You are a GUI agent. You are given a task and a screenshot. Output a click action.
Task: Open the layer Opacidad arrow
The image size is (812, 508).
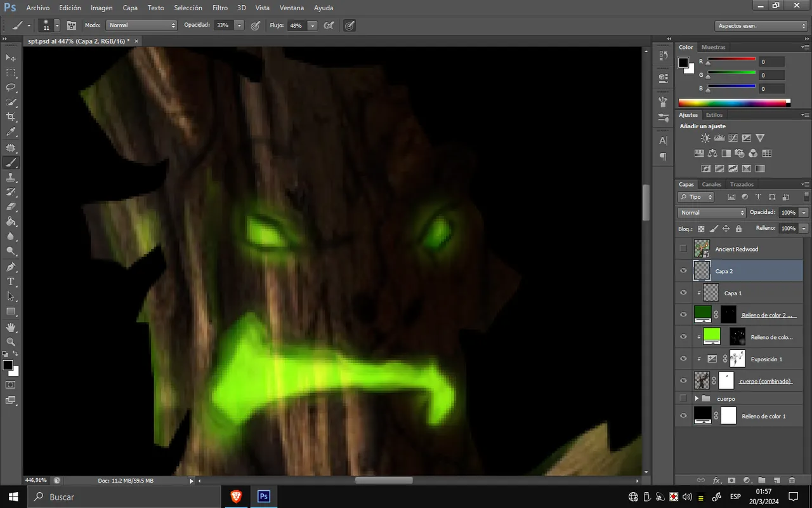pyautogui.click(x=804, y=213)
